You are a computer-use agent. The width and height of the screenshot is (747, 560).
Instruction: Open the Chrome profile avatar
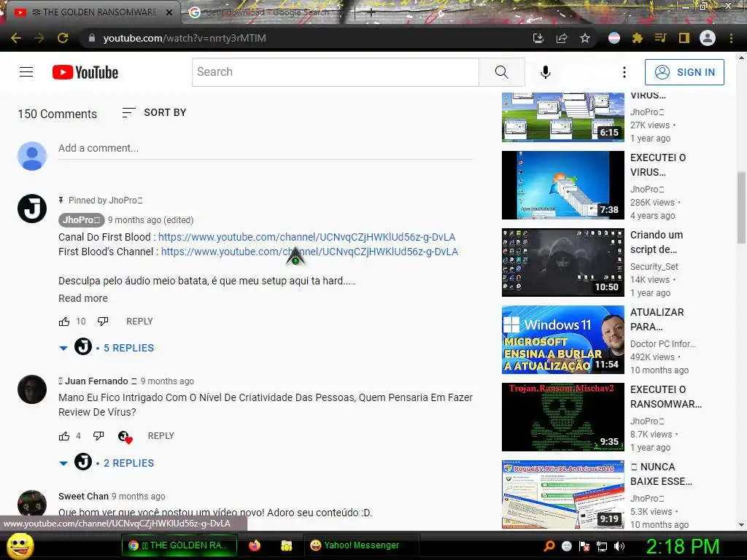click(x=708, y=38)
